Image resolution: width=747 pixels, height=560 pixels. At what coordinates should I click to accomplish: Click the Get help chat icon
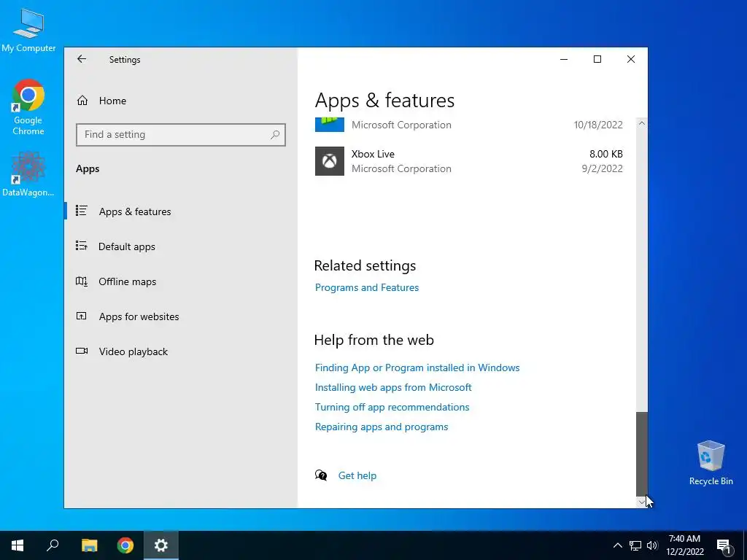pyautogui.click(x=321, y=475)
